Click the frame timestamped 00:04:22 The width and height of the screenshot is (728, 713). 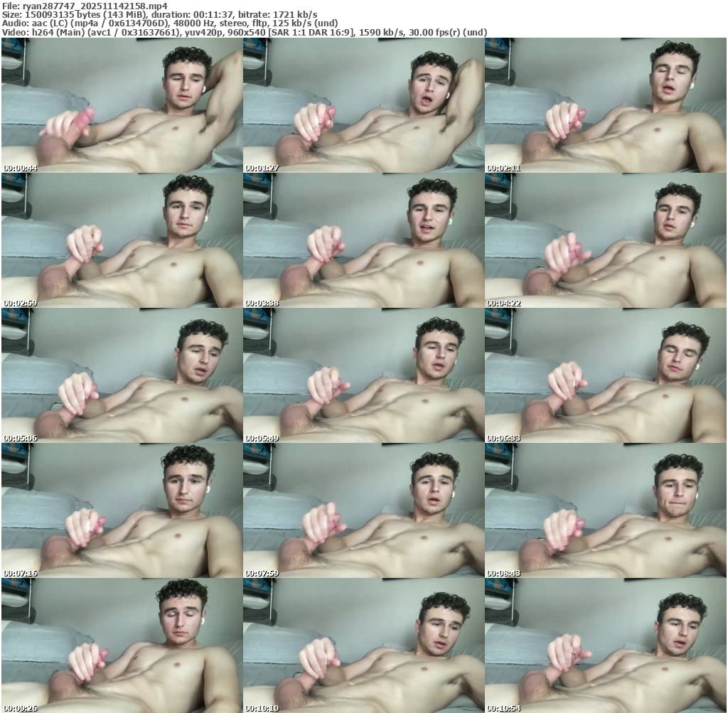pos(605,240)
